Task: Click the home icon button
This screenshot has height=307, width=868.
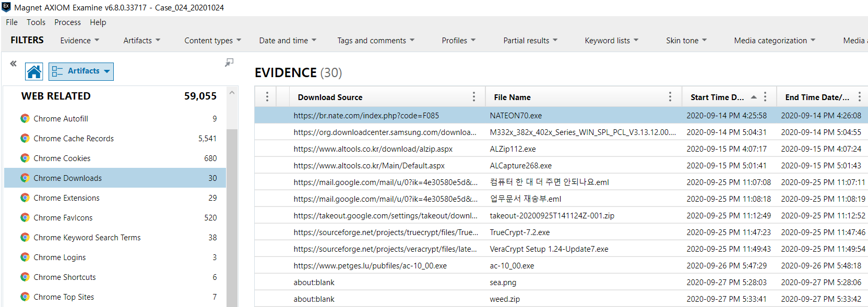Action: coord(34,71)
